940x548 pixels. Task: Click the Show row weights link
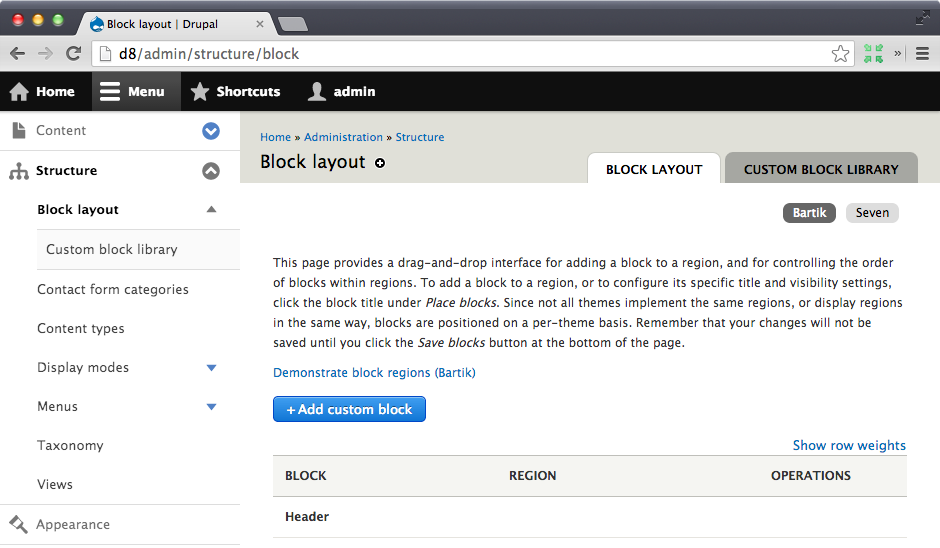tap(849, 445)
